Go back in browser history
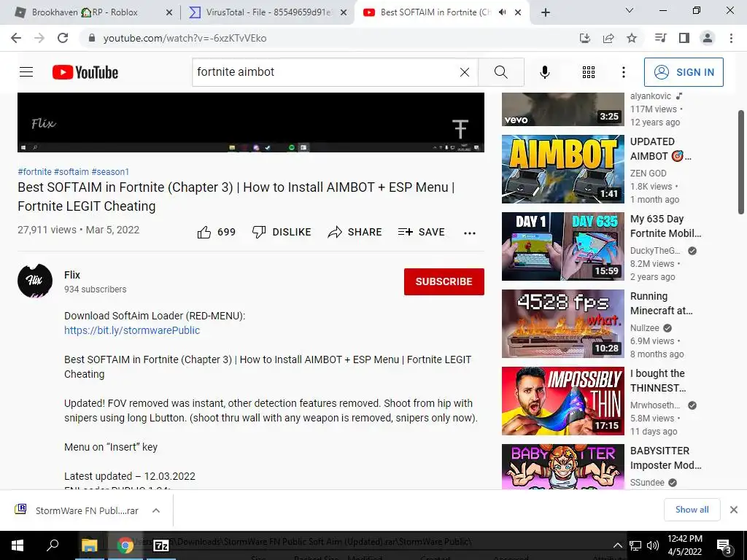The image size is (747, 560). pos(16,38)
